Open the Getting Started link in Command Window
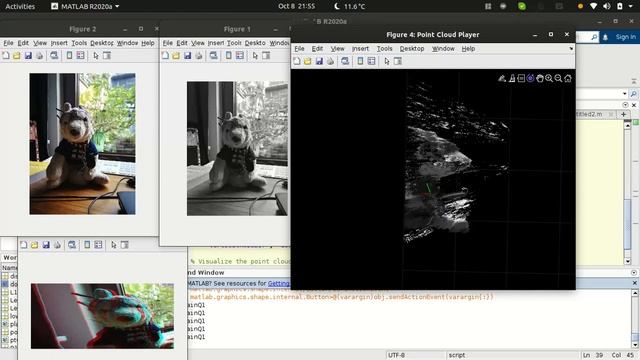The width and height of the screenshot is (640, 360). point(278,283)
